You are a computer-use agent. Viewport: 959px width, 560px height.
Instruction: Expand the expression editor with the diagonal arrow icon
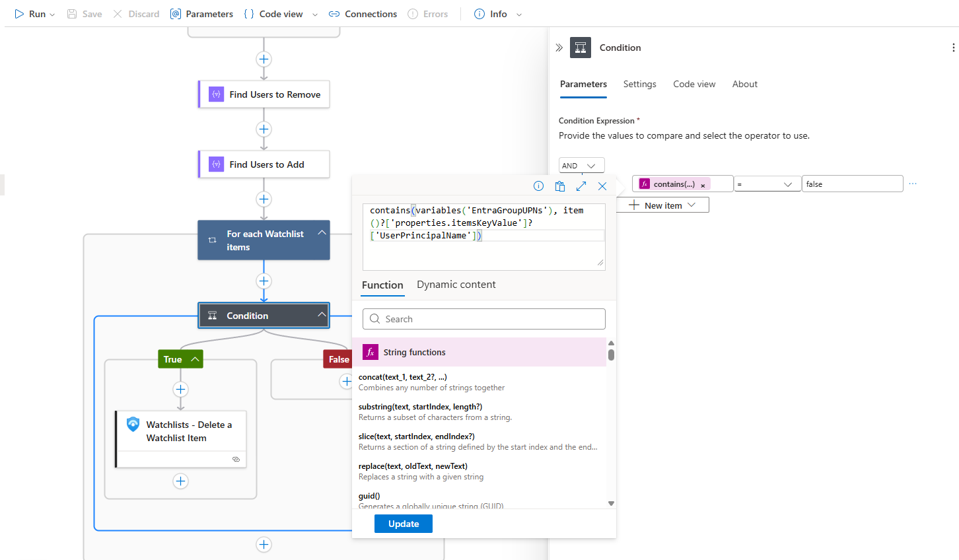pyautogui.click(x=581, y=186)
